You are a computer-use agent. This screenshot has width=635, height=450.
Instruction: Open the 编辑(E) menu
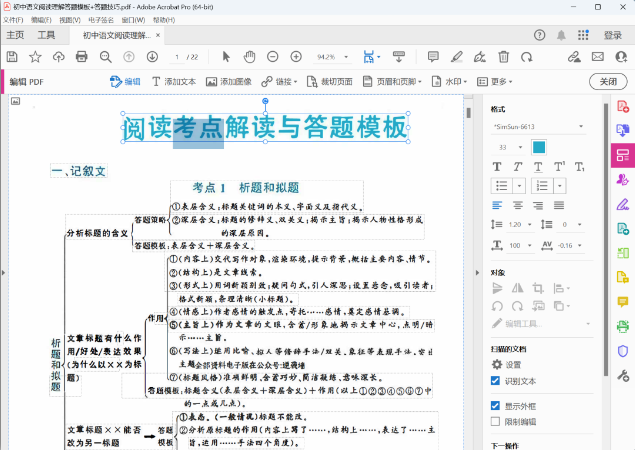(41, 20)
